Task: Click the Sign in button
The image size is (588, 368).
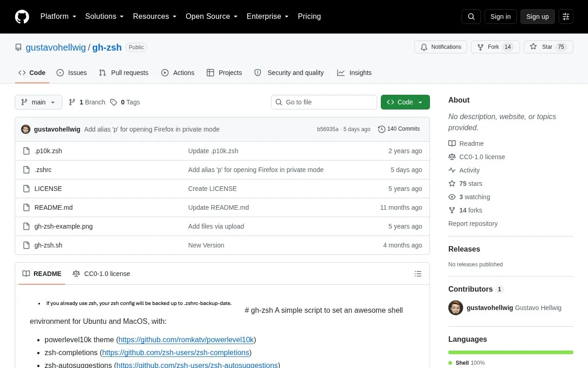Action: pos(500,17)
